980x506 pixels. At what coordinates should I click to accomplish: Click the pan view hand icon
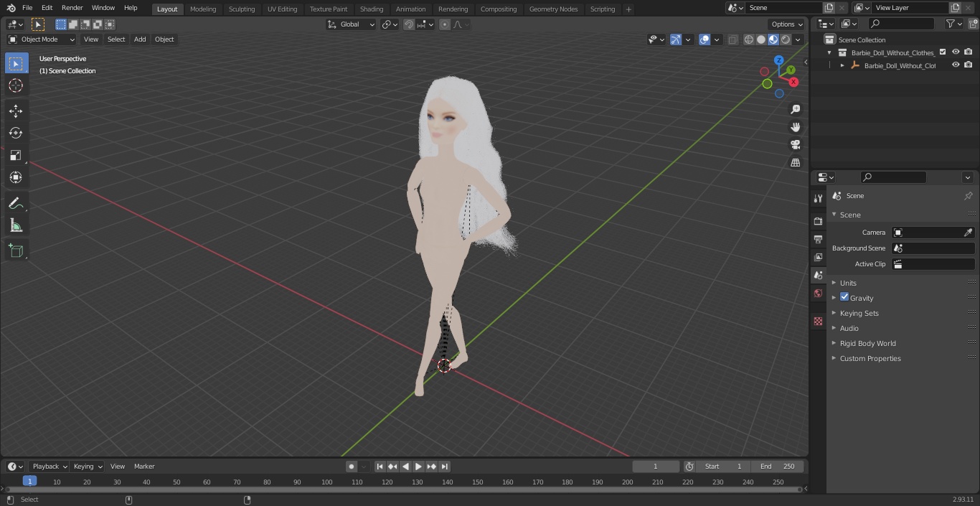[x=795, y=127]
